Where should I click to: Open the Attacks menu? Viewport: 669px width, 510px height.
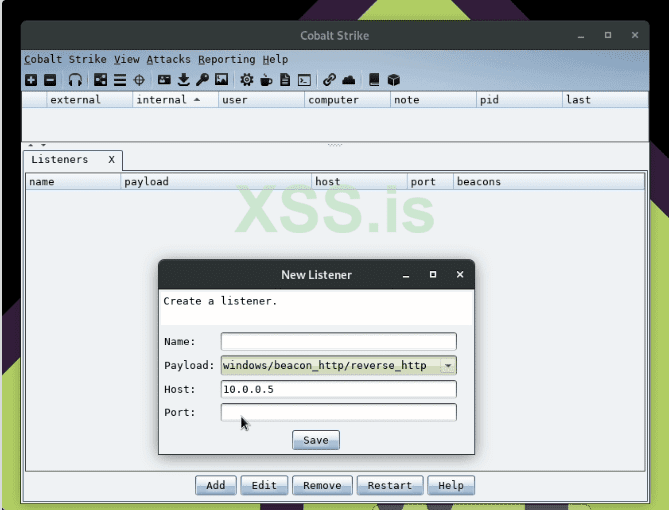pyautogui.click(x=169, y=59)
